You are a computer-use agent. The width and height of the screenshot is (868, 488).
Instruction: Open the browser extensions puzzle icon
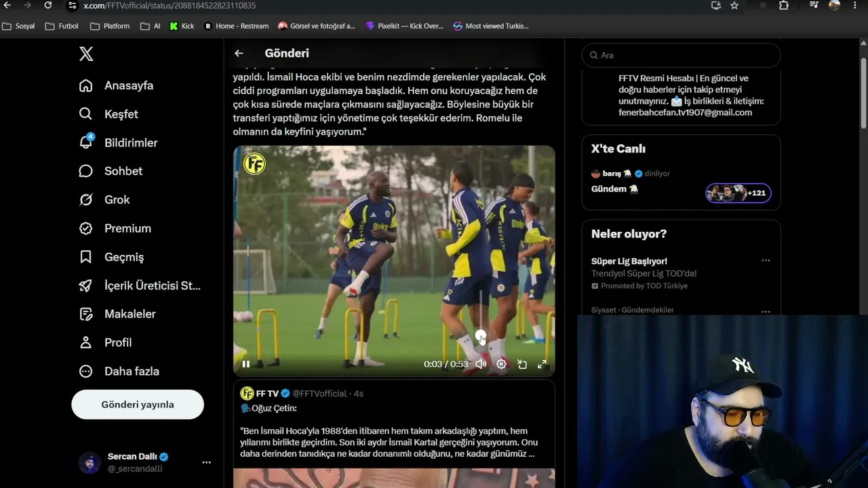pos(784,5)
